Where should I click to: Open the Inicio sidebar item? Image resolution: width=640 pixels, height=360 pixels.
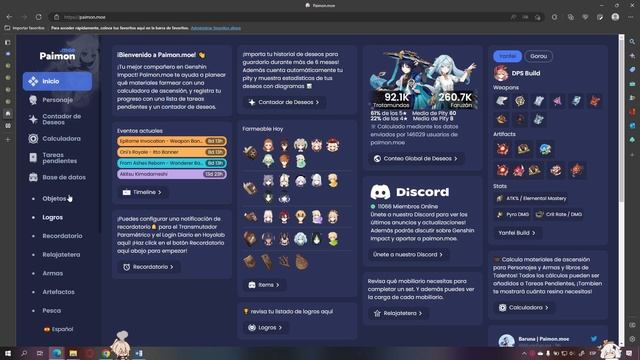(x=57, y=81)
